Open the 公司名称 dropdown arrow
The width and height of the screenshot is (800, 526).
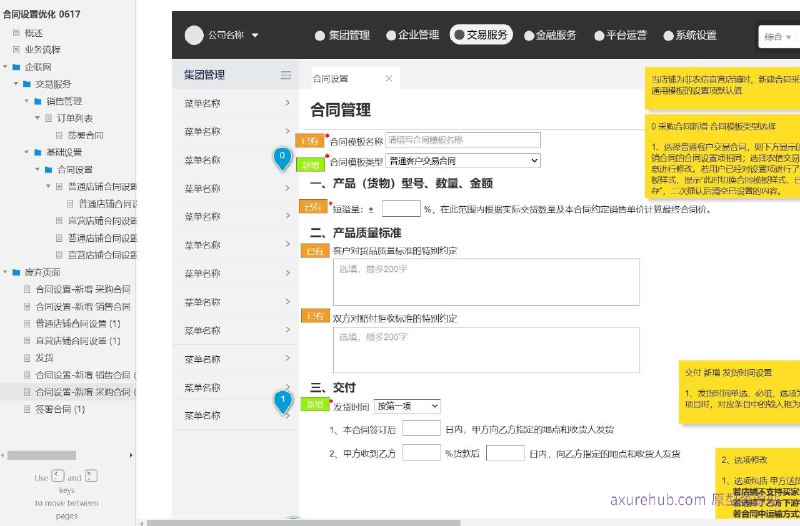click(255, 35)
